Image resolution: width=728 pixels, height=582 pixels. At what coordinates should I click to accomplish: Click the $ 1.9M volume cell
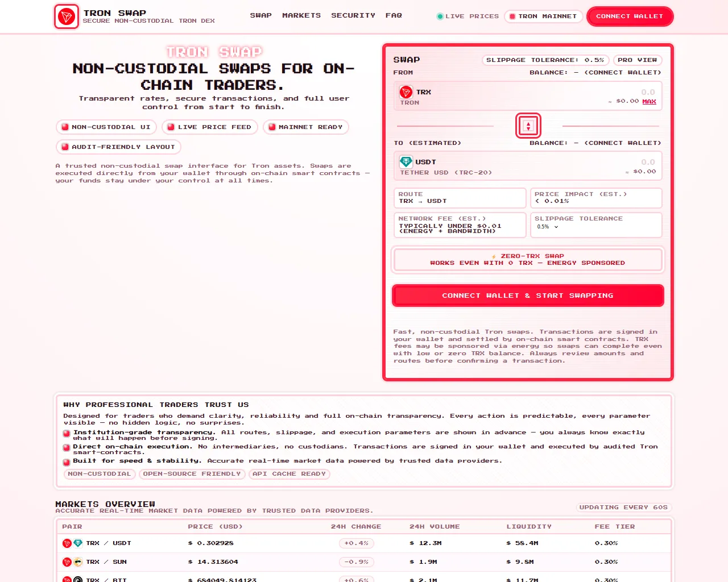pos(423,562)
